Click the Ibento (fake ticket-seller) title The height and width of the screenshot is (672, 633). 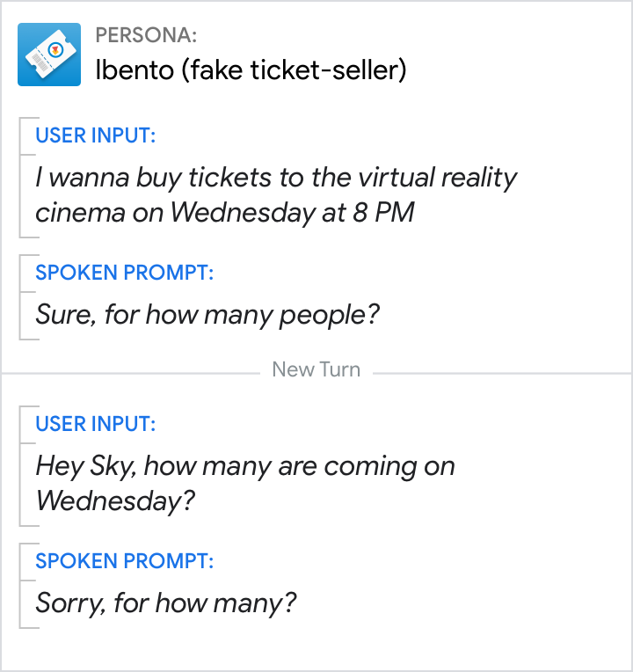point(251,70)
